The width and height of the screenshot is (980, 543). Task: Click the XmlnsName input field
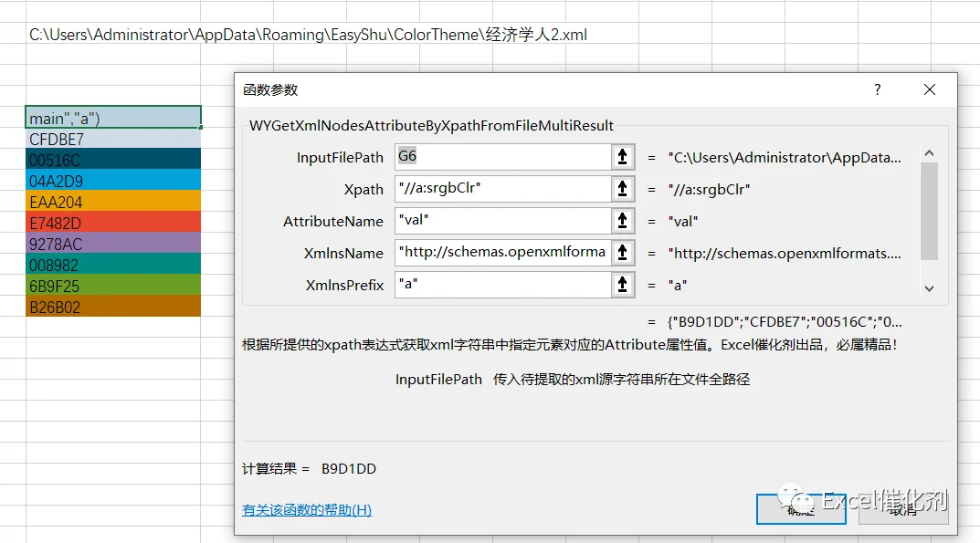point(503,253)
